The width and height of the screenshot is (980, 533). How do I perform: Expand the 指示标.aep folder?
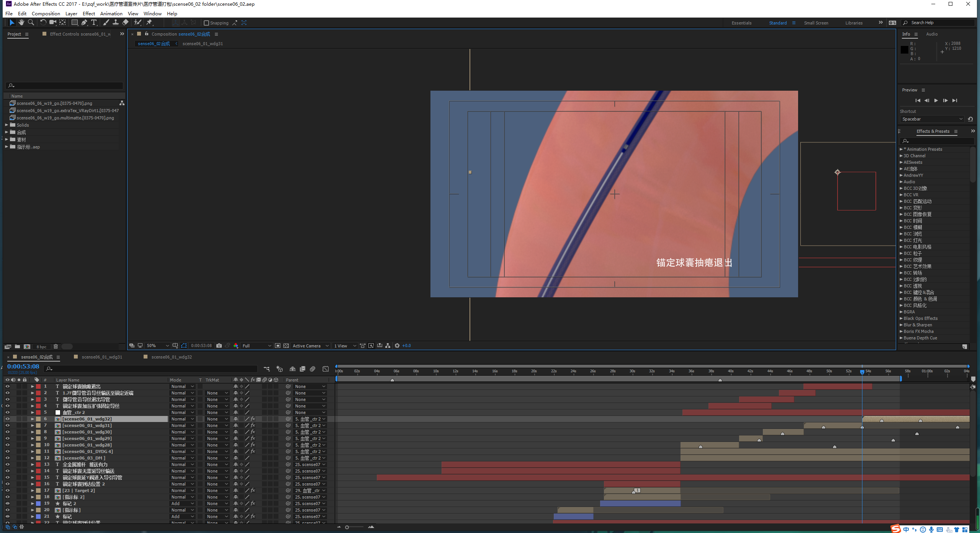(x=7, y=147)
